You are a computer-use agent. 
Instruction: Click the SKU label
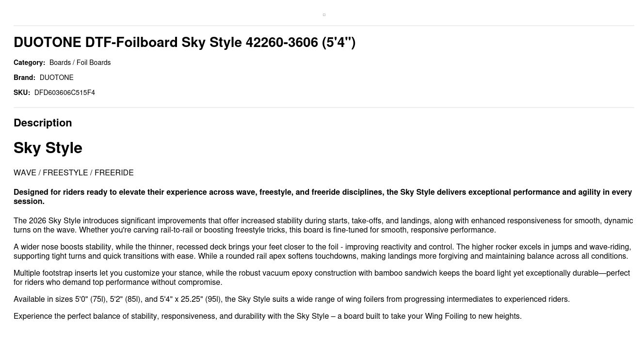point(22,93)
